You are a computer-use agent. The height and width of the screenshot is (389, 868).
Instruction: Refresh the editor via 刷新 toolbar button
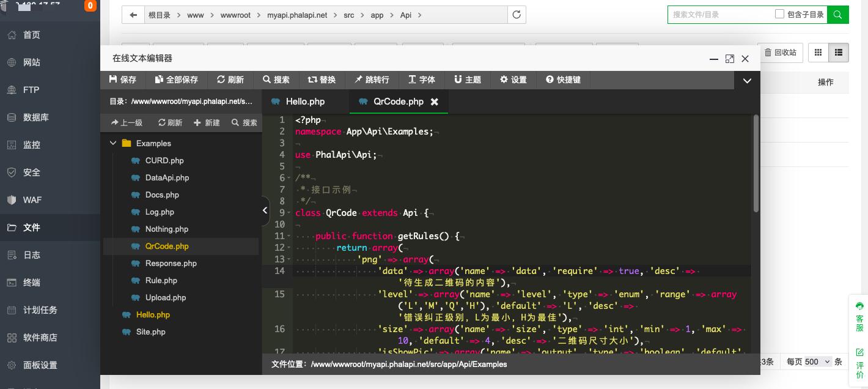[x=230, y=80]
